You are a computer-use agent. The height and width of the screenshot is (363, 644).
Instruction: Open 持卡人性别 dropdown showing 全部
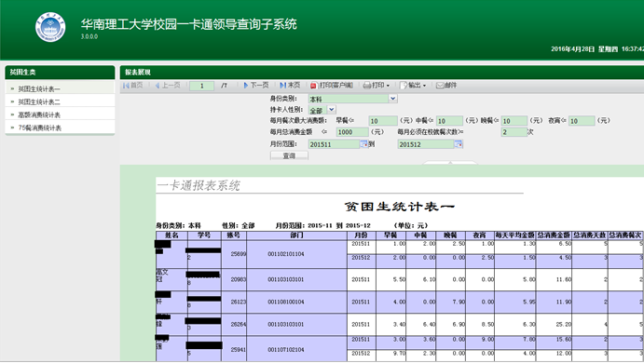[x=332, y=110]
